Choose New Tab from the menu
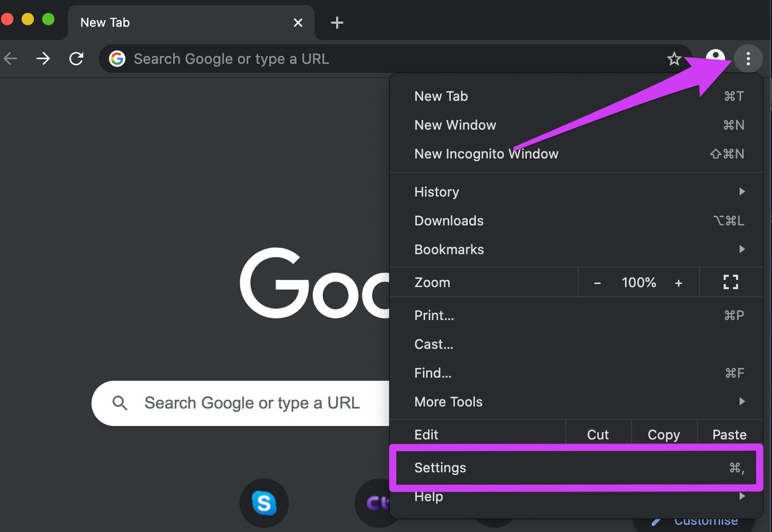This screenshot has height=532, width=772. click(x=576, y=96)
